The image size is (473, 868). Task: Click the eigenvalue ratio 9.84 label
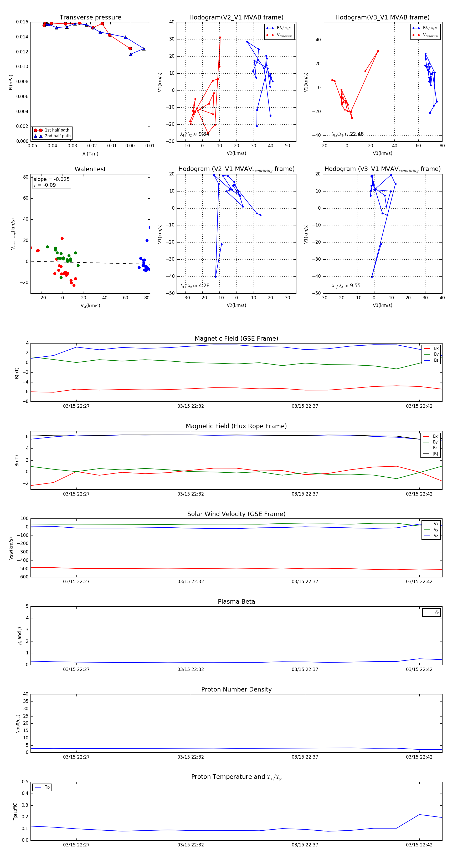(194, 134)
